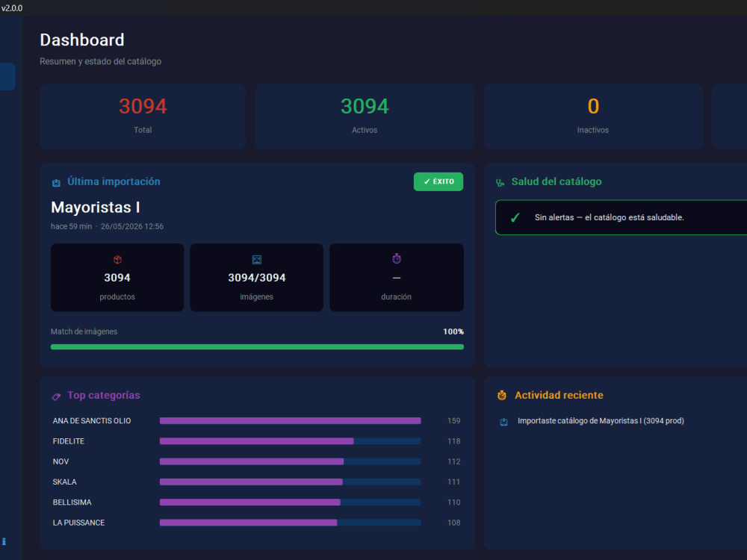Viewport: 747px width, 560px height.
Task: Click the info icon in the left sidebar
Action: 4,541
